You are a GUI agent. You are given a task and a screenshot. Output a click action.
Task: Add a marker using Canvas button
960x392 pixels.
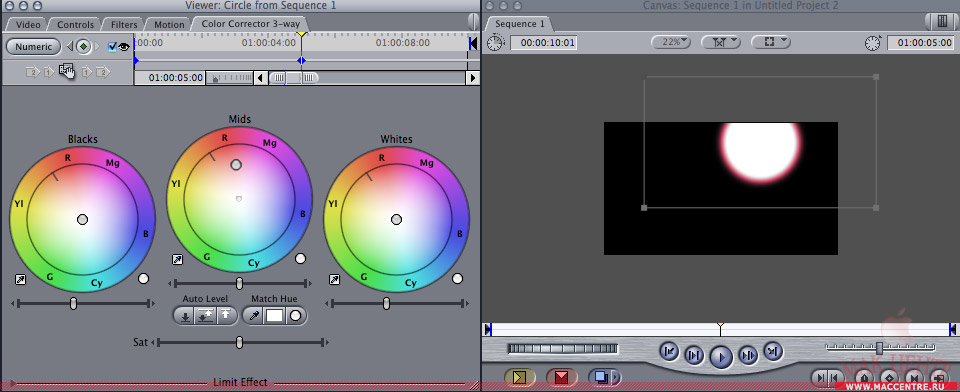point(864,378)
